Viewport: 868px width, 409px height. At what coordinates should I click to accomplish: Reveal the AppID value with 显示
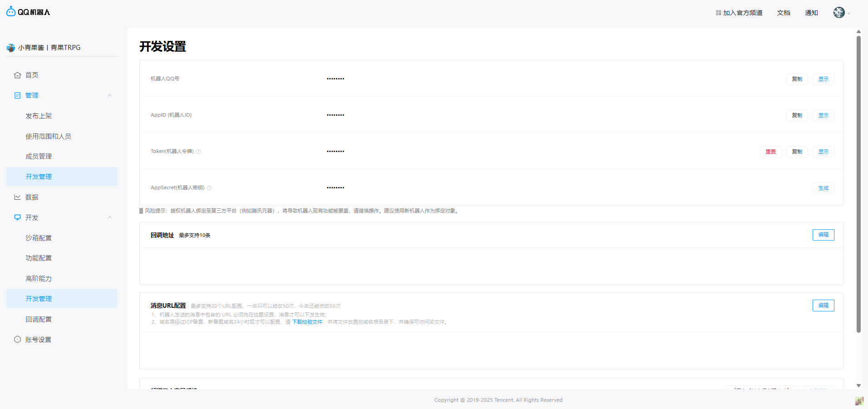pos(823,115)
